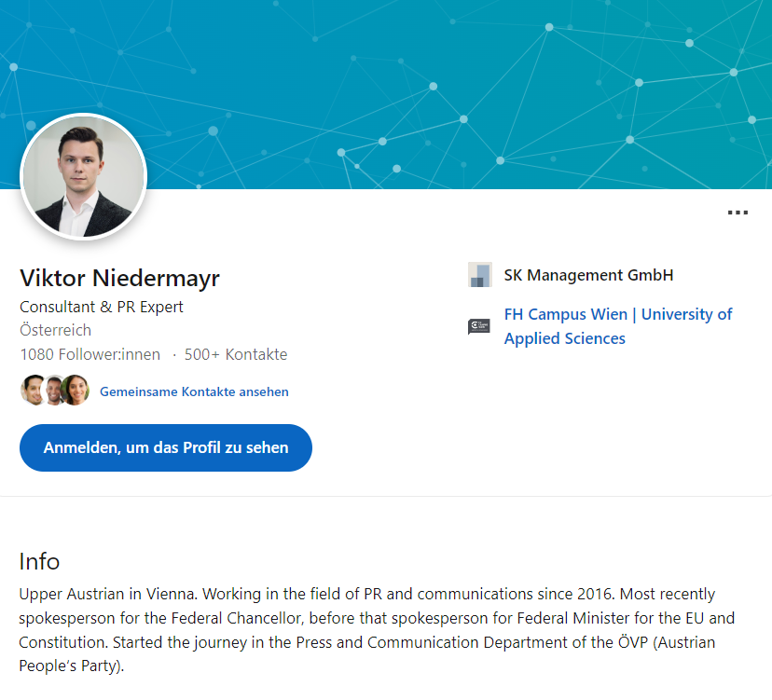Open 'Gemeinsame Kontakte ansehen' link

pos(194,391)
